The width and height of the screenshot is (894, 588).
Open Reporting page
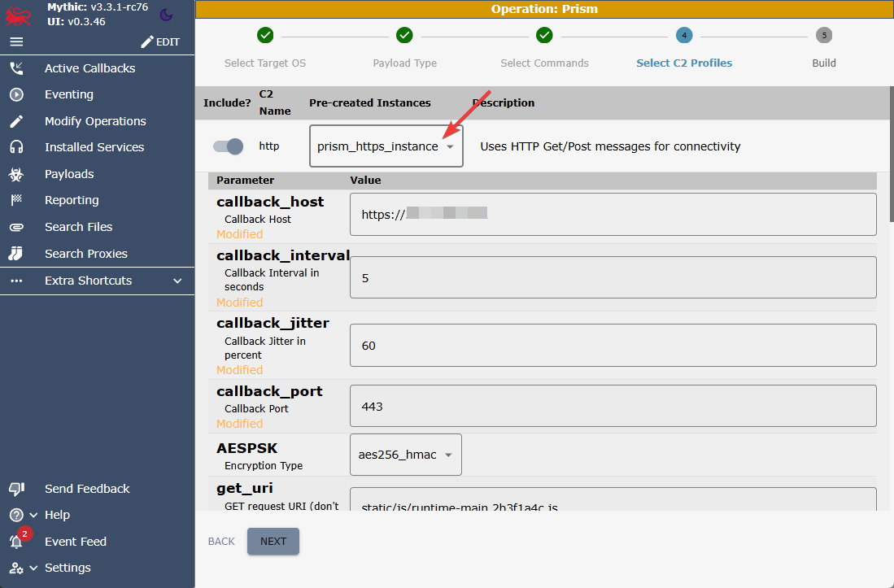72,200
